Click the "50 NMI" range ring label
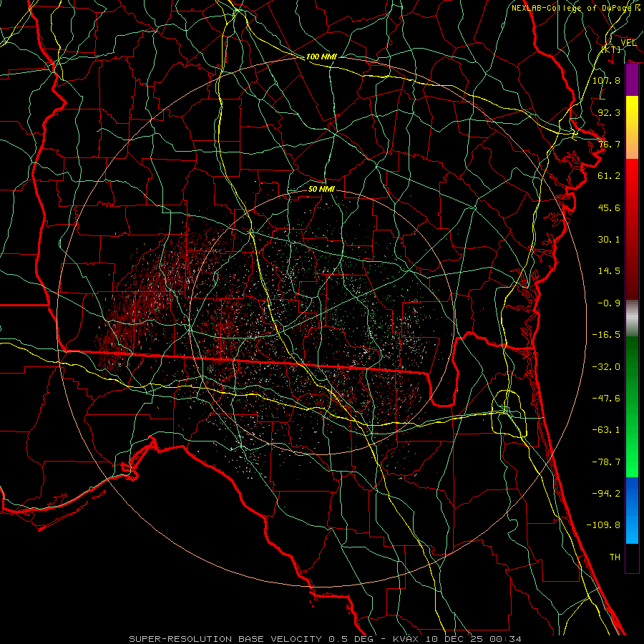The image size is (644, 644). [x=321, y=189]
